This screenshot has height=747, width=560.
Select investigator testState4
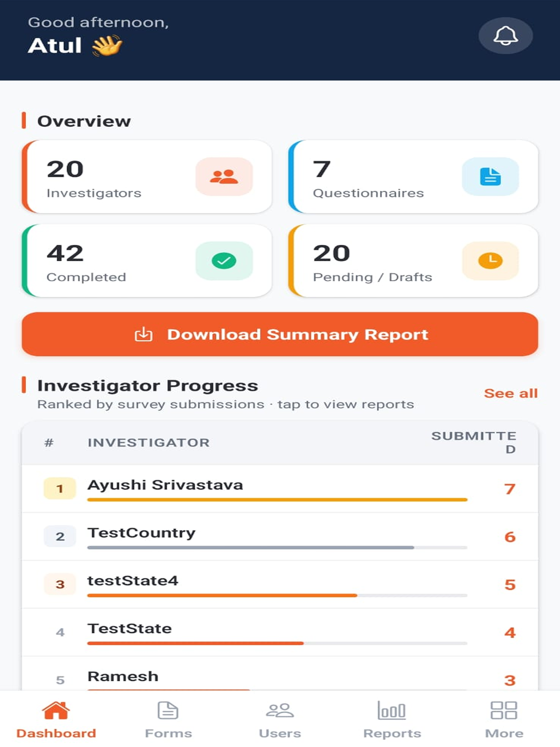[x=133, y=581]
